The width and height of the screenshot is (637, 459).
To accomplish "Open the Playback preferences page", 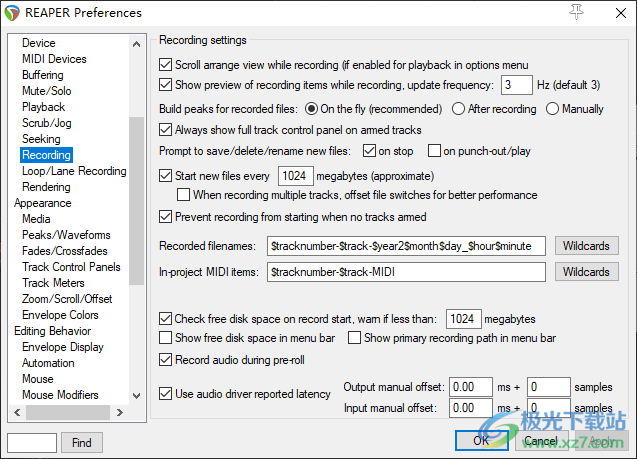I will [x=43, y=107].
